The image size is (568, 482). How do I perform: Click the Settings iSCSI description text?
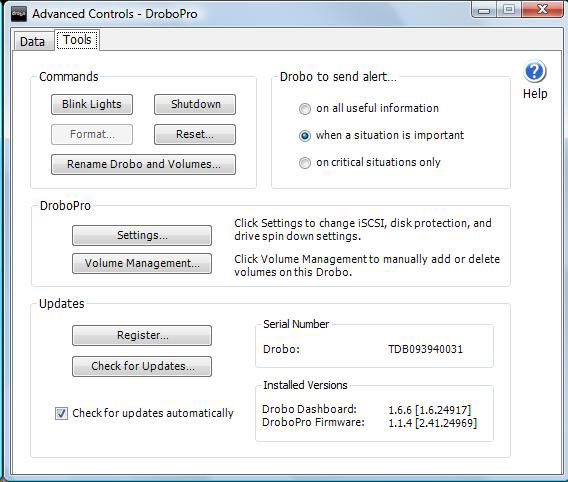[x=363, y=230]
